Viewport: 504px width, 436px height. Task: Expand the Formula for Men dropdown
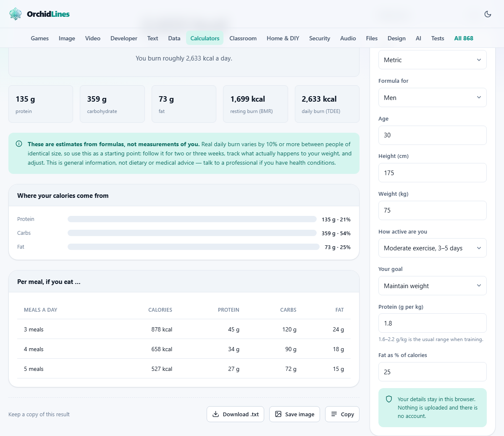433,97
